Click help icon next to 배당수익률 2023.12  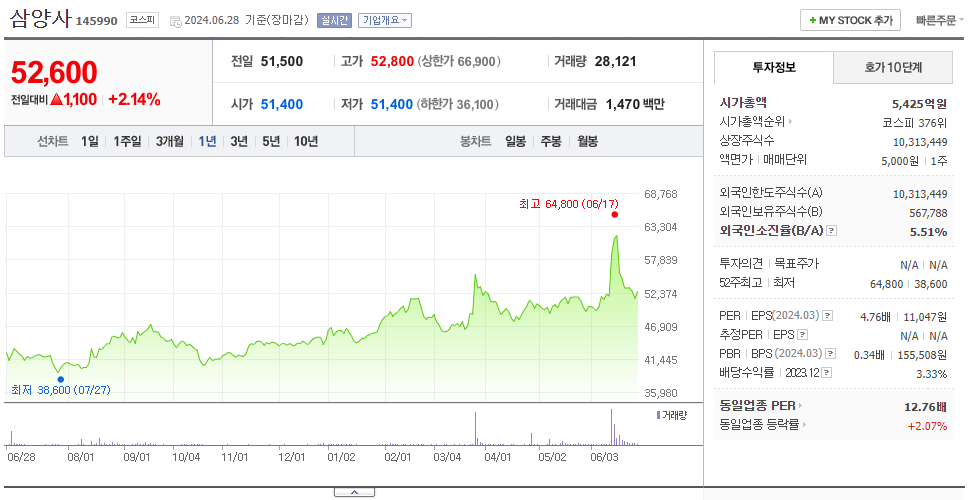(827, 373)
